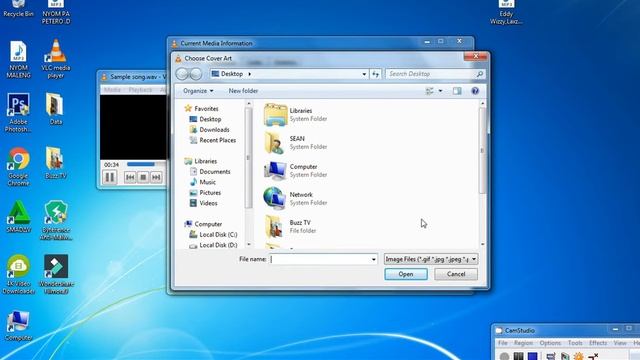Open the VLC Media menu

point(112,89)
